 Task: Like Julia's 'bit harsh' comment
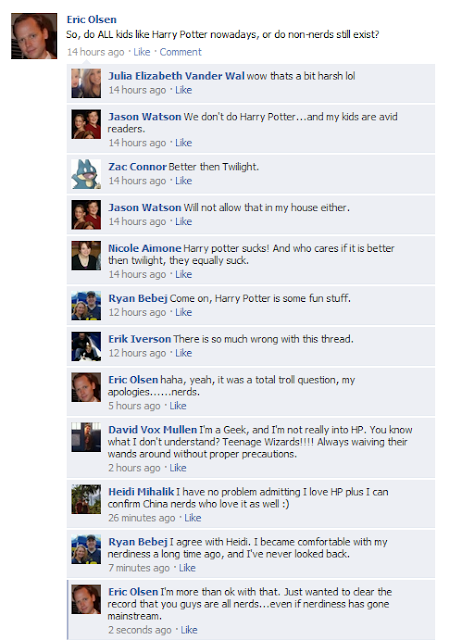184,90
